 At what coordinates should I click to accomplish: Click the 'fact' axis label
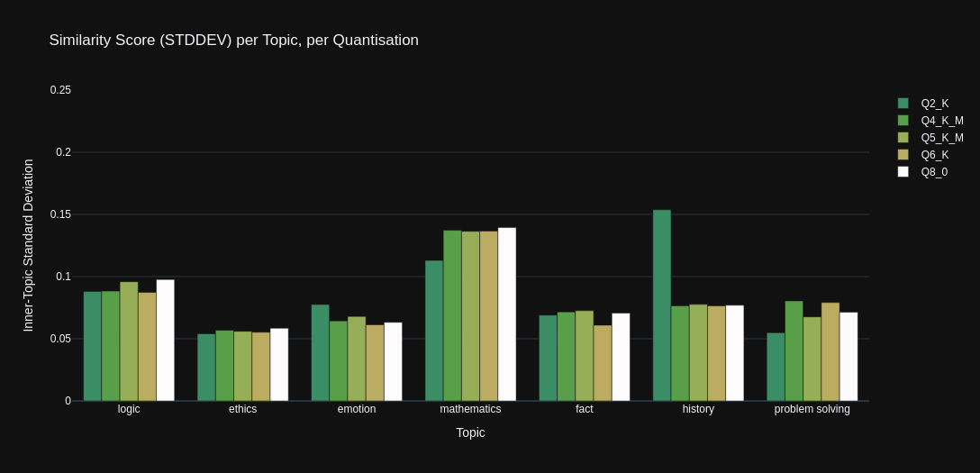pyautogui.click(x=585, y=409)
